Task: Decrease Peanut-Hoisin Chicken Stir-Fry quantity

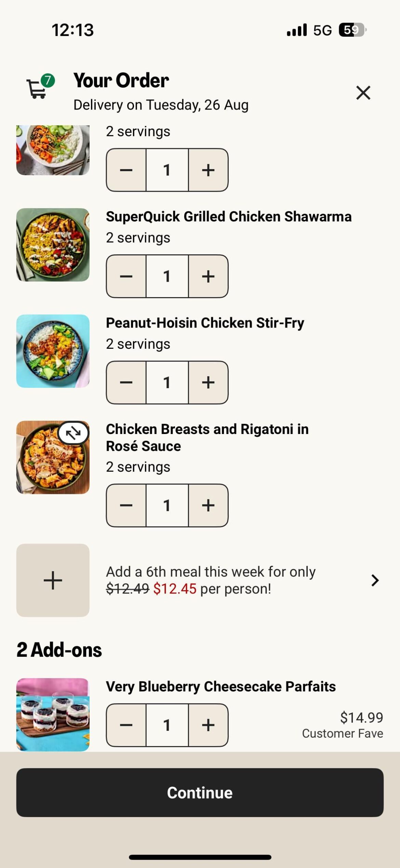Action: (126, 382)
